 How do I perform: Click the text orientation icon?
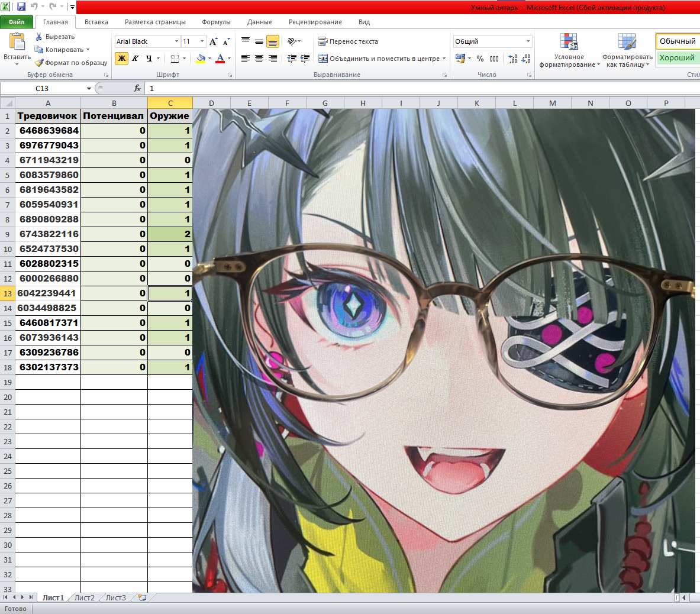click(292, 41)
